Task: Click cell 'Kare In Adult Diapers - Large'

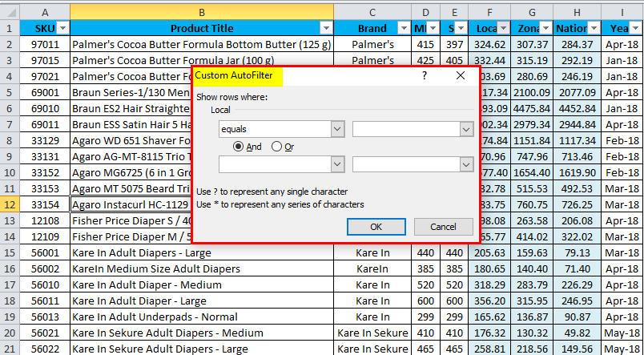Action: tap(202, 252)
